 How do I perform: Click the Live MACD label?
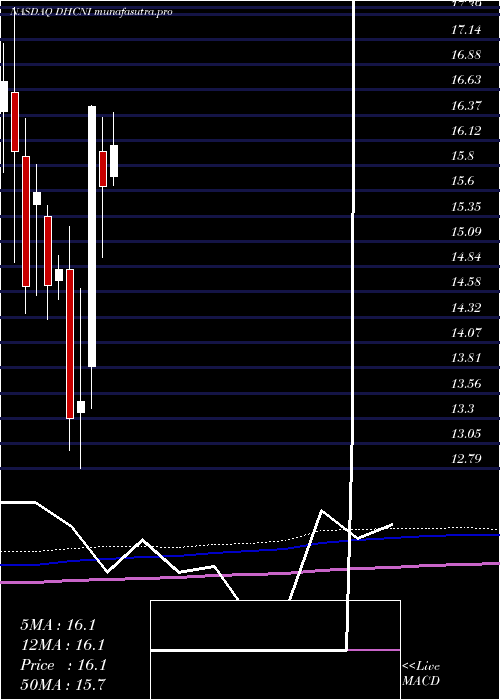pos(421,673)
